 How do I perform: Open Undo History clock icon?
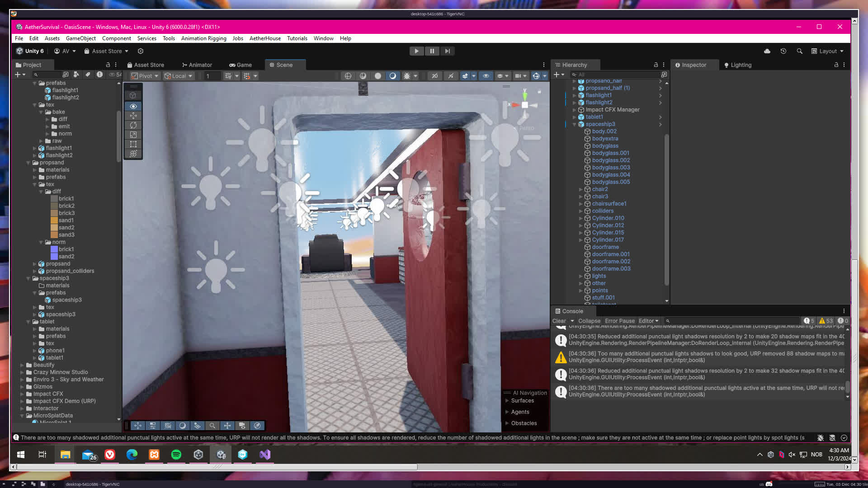783,51
